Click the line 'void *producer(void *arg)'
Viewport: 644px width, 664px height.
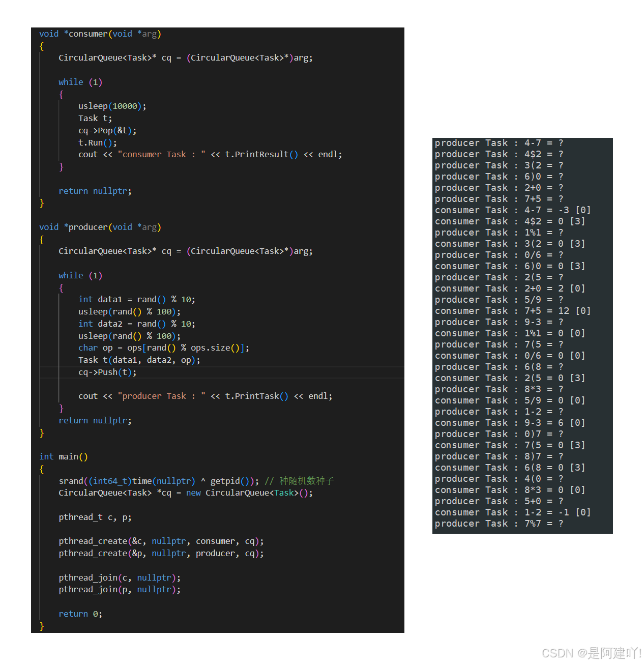(x=100, y=227)
